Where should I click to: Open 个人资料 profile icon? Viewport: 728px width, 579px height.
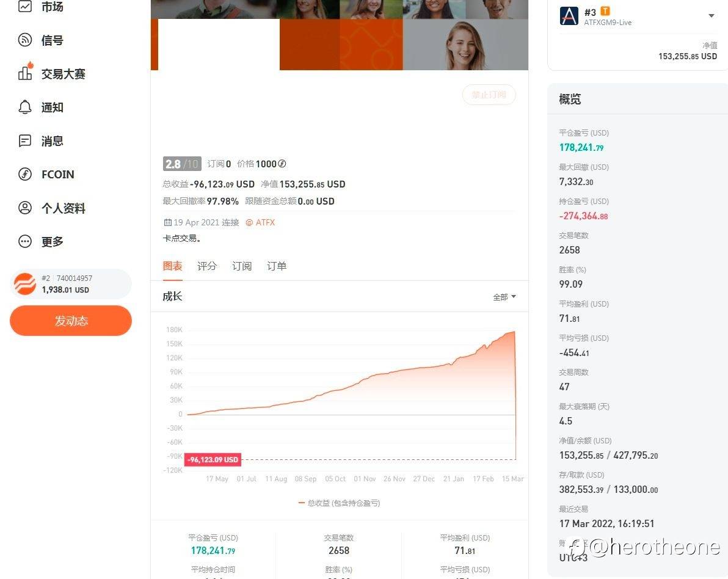24,208
